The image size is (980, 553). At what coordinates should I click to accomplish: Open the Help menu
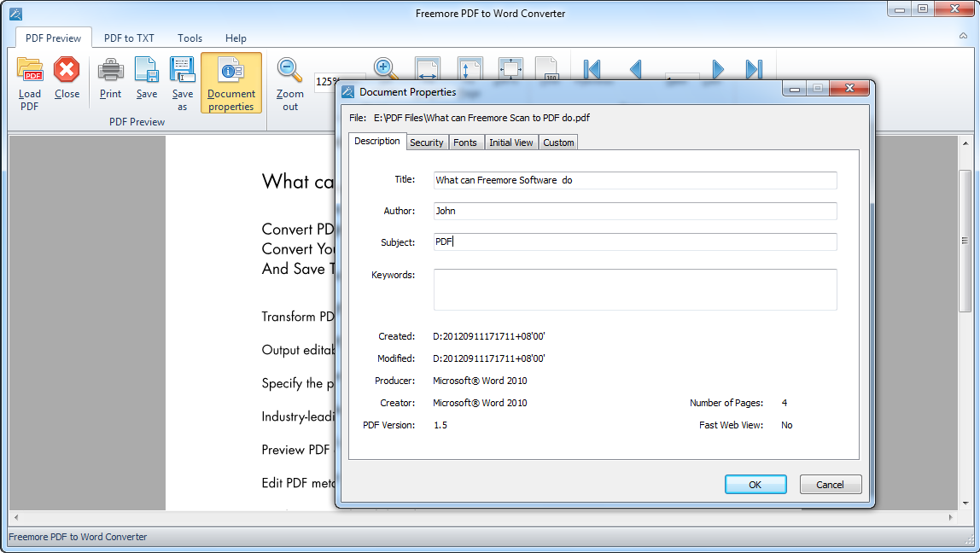click(236, 38)
